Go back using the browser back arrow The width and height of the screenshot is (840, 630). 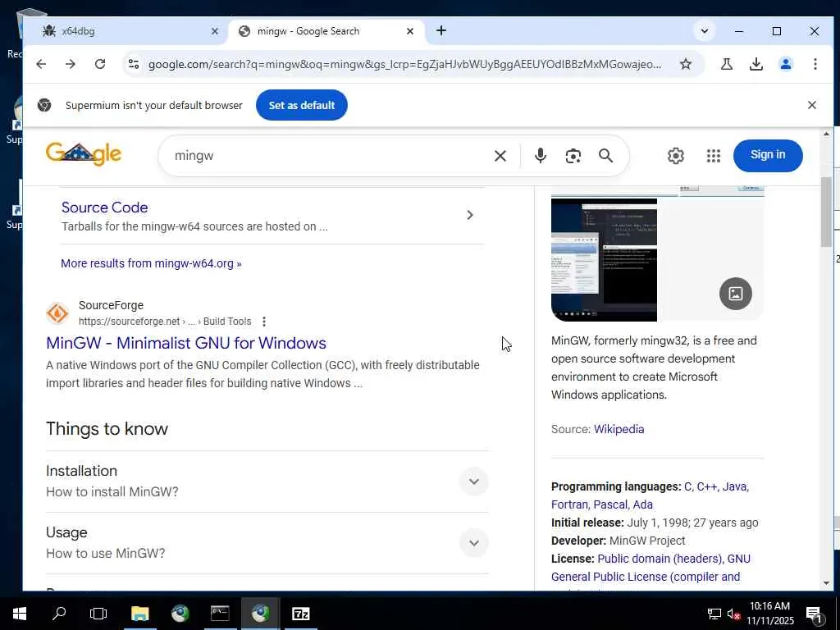(x=41, y=64)
